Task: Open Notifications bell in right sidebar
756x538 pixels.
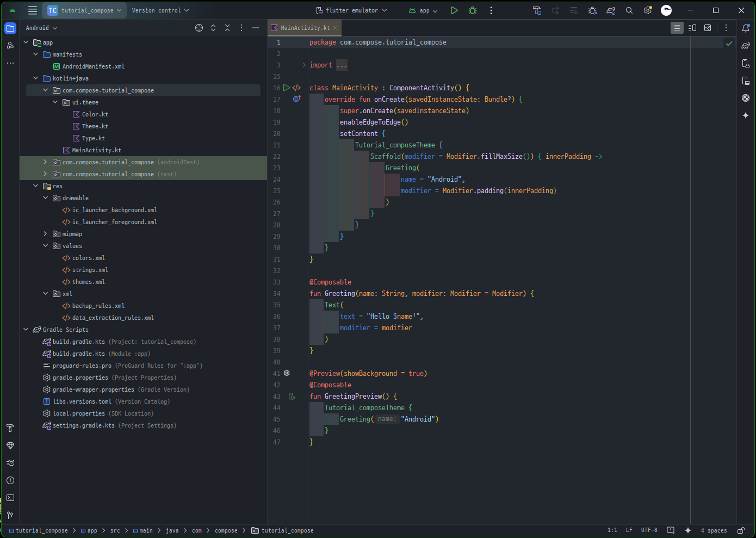Action: [746, 28]
